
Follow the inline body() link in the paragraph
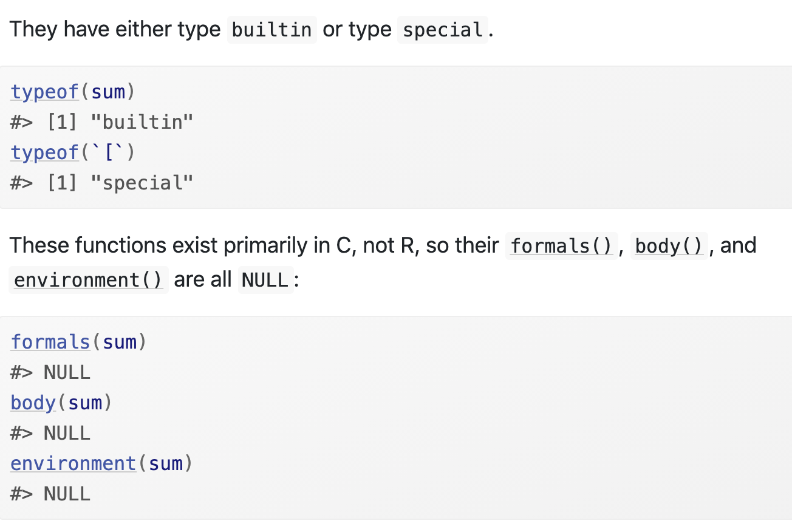(669, 246)
